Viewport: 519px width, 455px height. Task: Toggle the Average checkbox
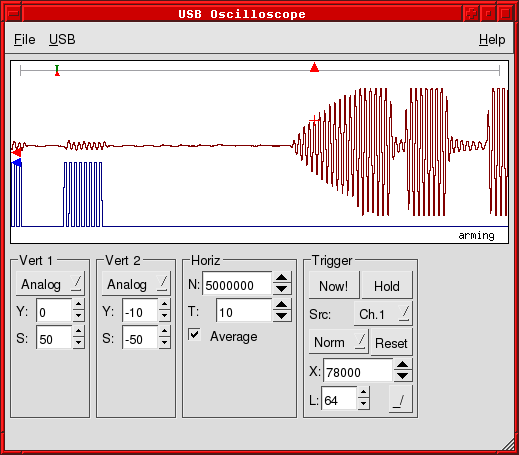click(194, 334)
